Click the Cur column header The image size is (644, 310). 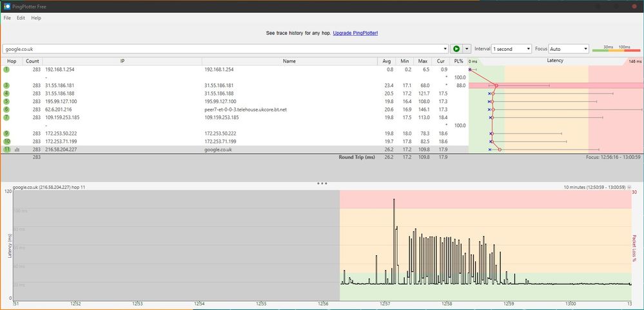[441, 61]
